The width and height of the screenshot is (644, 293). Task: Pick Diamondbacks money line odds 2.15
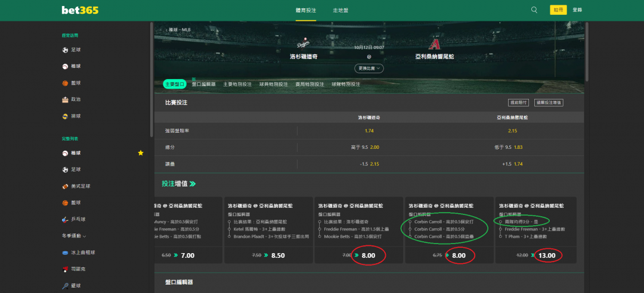(x=512, y=131)
